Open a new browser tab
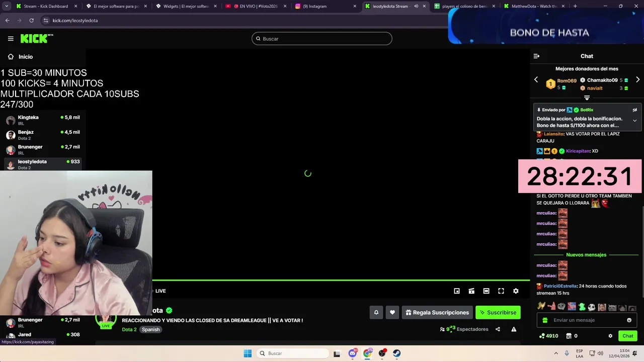The image size is (644, 362). (x=575, y=6)
